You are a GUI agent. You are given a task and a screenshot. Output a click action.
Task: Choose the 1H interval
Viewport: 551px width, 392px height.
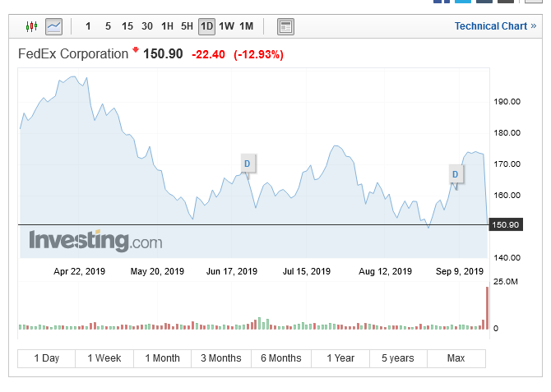(x=167, y=26)
